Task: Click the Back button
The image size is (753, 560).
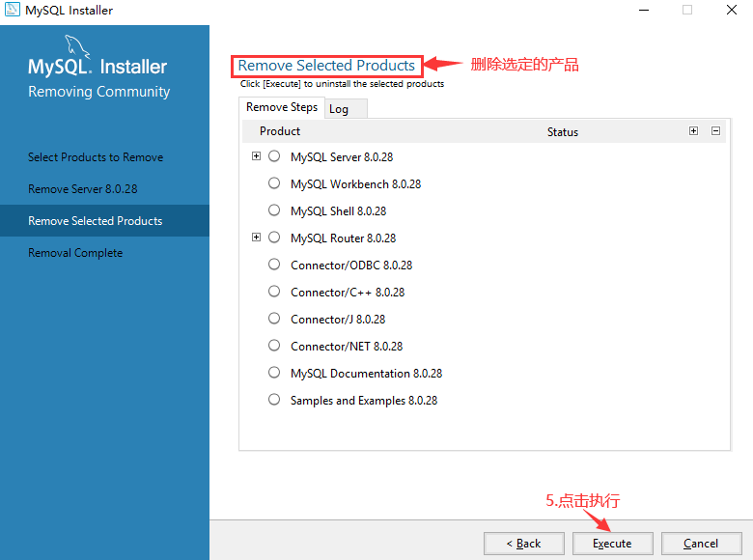Action: click(x=524, y=544)
